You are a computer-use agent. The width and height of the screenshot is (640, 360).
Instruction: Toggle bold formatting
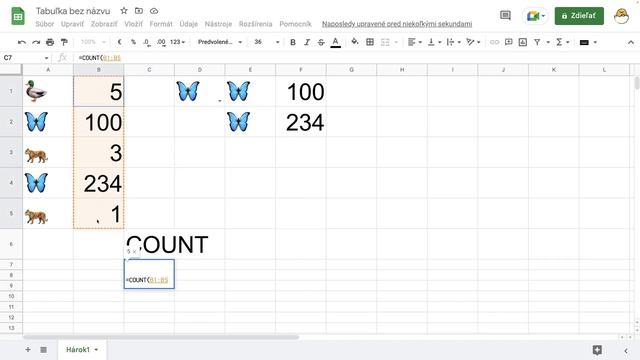point(293,42)
